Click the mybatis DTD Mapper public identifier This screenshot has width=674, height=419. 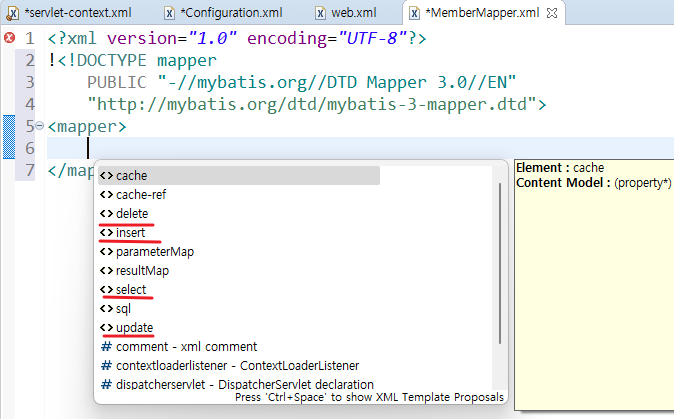[337, 82]
